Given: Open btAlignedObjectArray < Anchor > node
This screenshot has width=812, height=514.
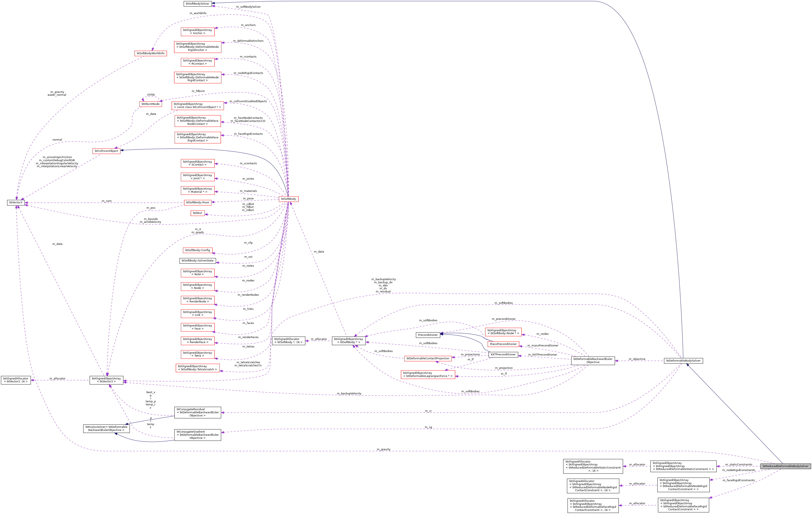Looking at the screenshot, I should click(198, 32).
